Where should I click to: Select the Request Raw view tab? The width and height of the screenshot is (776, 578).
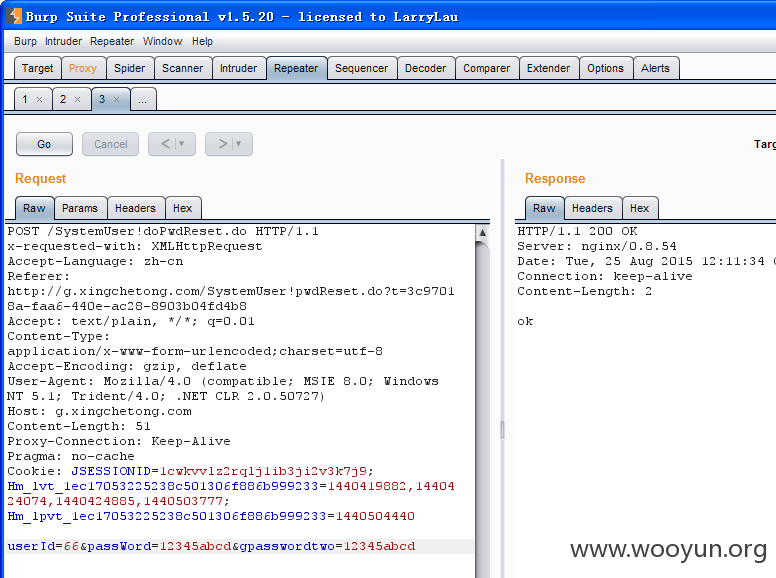point(34,208)
